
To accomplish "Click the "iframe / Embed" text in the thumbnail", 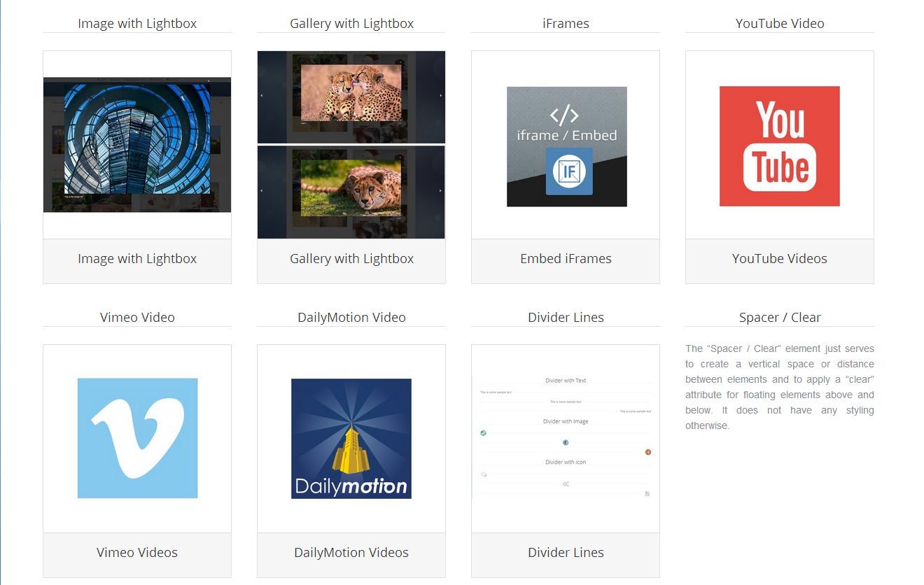I will pos(567,135).
